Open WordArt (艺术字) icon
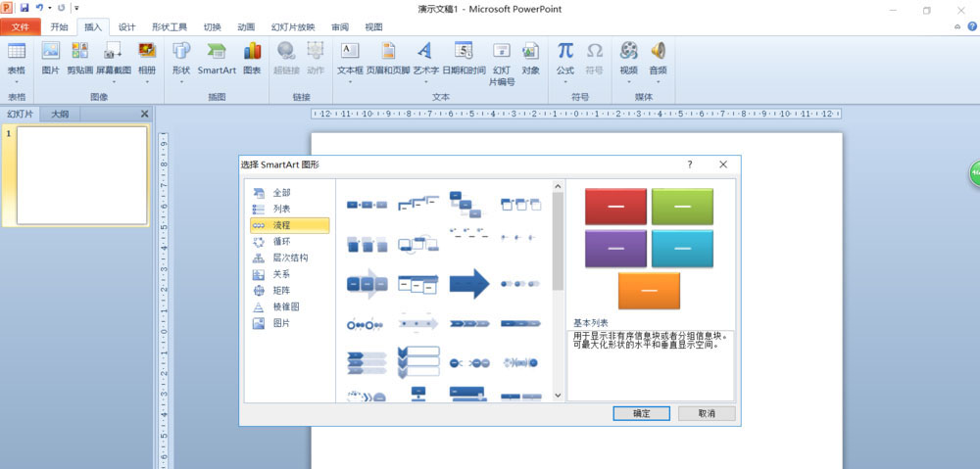Screen dimensions: 980x469 (x=425, y=51)
